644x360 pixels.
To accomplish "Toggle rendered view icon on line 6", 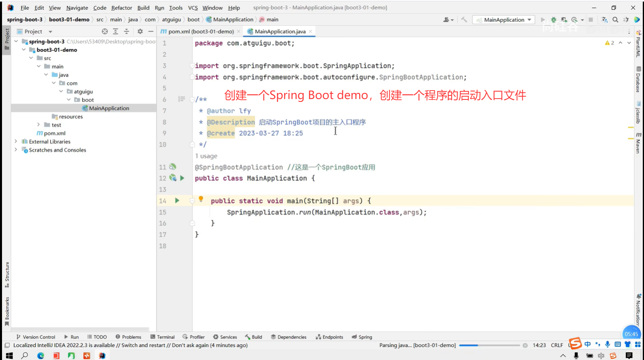I will coord(182,99).
